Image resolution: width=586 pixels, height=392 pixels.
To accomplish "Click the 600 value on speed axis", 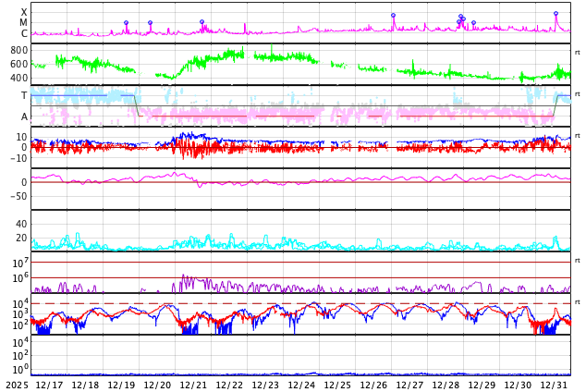I will (19, 64).
